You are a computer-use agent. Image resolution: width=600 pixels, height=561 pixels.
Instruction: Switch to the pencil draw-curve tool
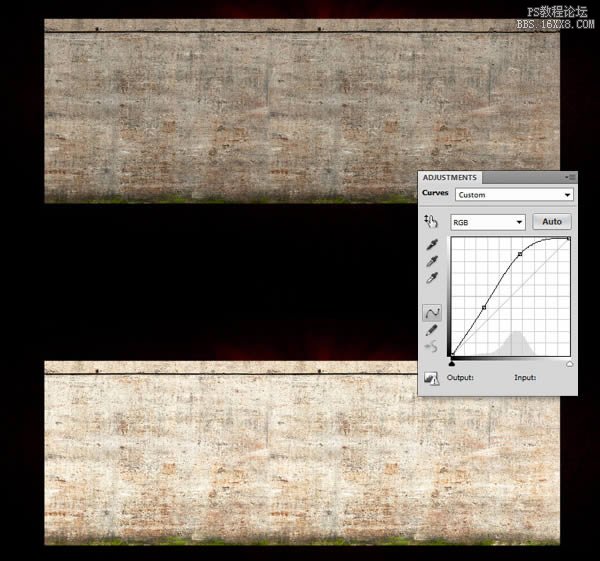tap(432, 330)
